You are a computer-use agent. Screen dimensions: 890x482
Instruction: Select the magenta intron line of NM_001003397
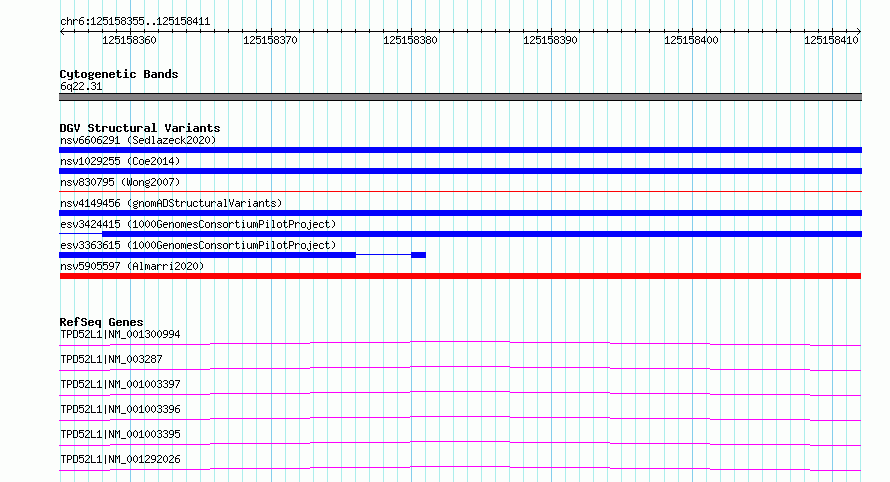click(460, 392)
